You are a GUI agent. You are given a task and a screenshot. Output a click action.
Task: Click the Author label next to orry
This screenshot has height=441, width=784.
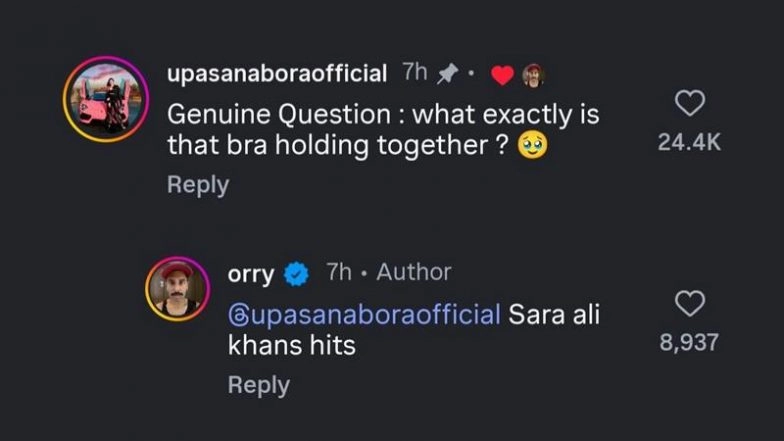[414, 272]
